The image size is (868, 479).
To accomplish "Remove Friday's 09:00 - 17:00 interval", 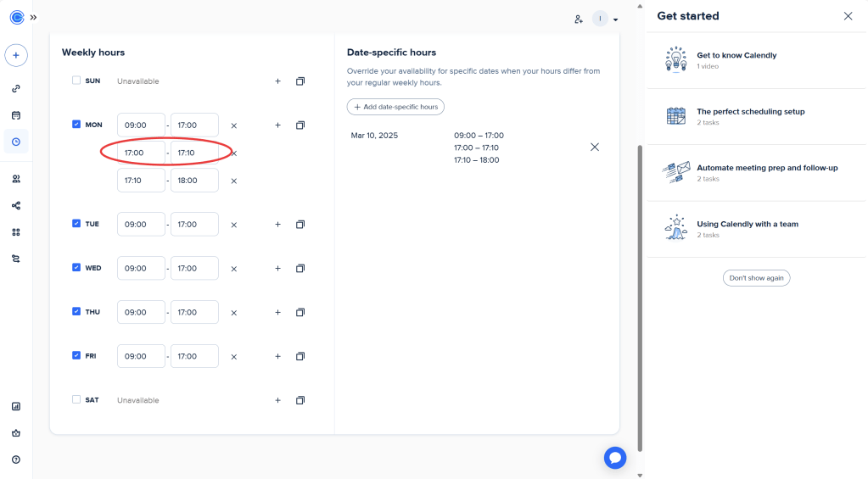I will pyautogui.click(x=234, y=357).
